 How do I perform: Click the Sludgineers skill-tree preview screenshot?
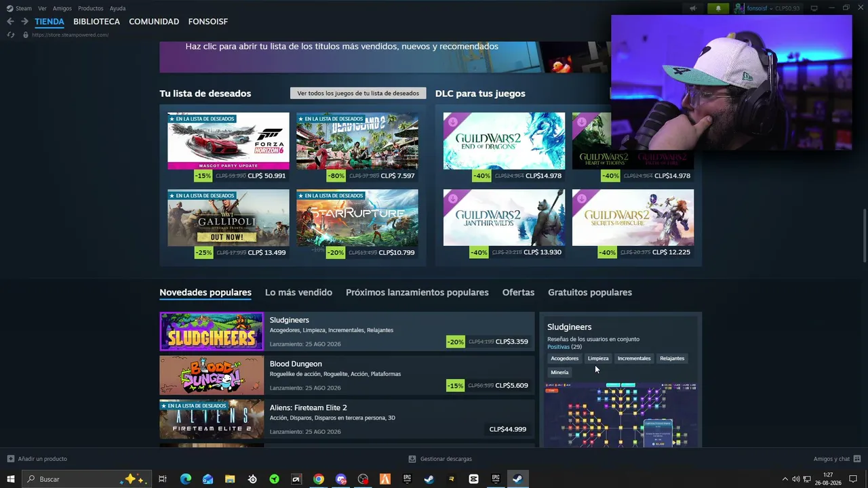click(620, 415)
